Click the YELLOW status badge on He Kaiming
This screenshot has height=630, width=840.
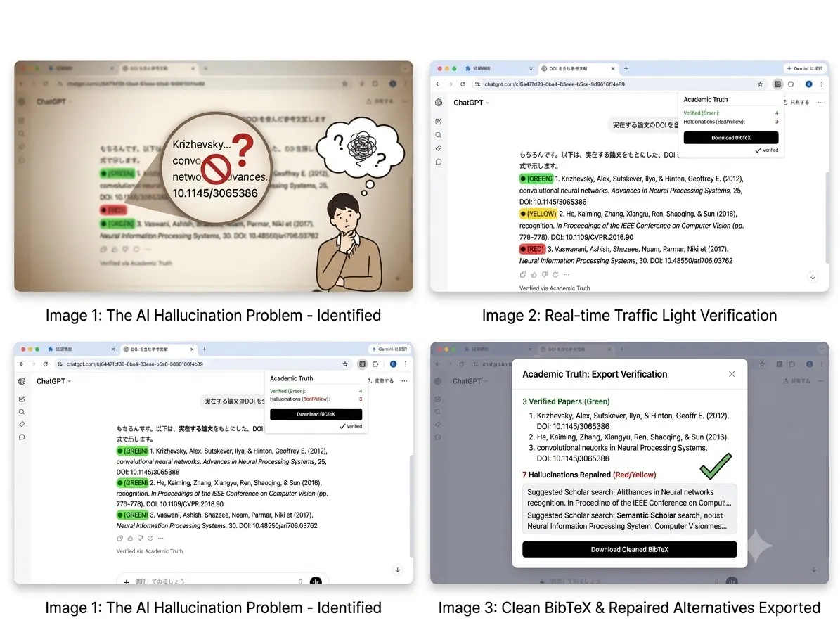pos(538,214)
